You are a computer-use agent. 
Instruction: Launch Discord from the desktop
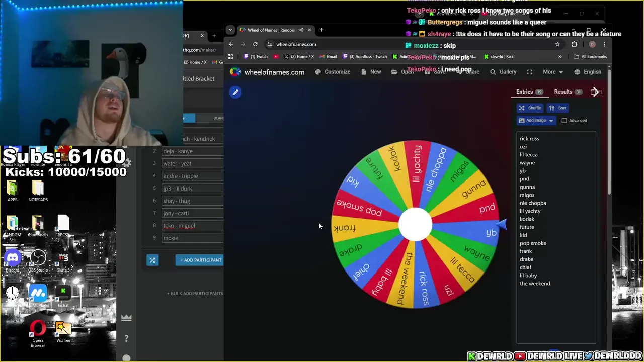[x=12, y=261]
